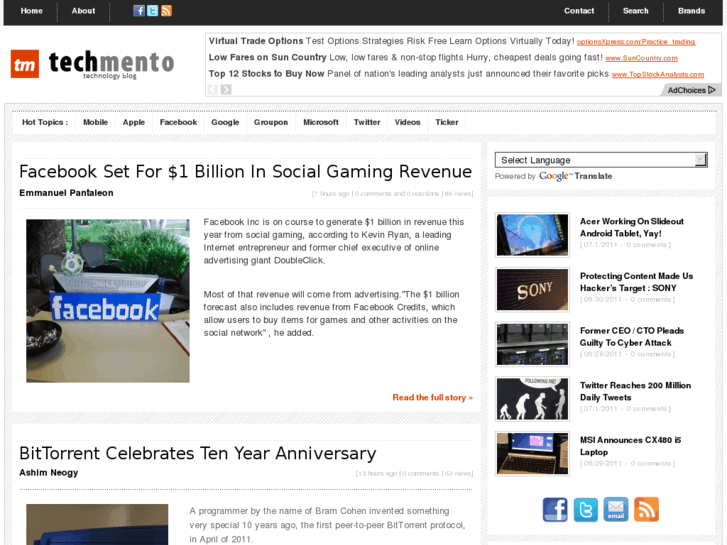
Task: Open Protecting Content Made Us Hacker's Target link
Action: coord(636,282)
